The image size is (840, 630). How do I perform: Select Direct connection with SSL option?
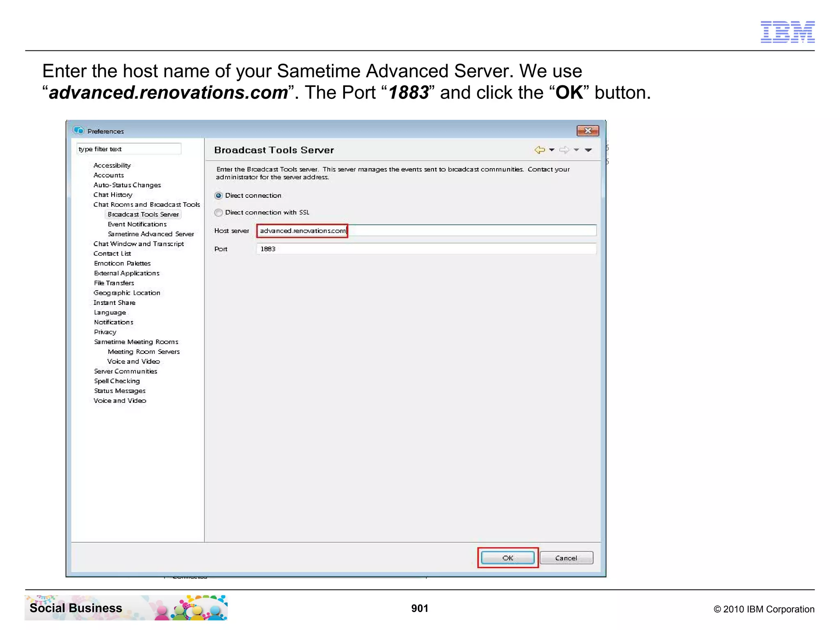coord(219,212)
